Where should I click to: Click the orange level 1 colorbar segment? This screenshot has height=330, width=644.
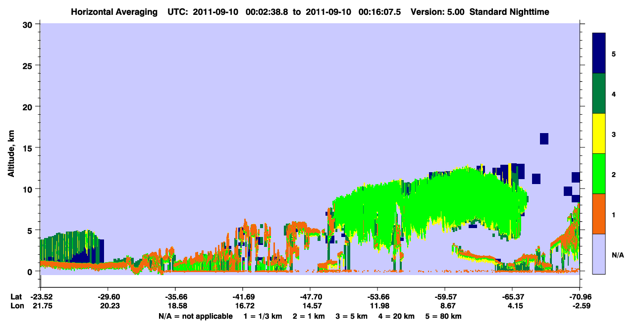click(599, 214)
